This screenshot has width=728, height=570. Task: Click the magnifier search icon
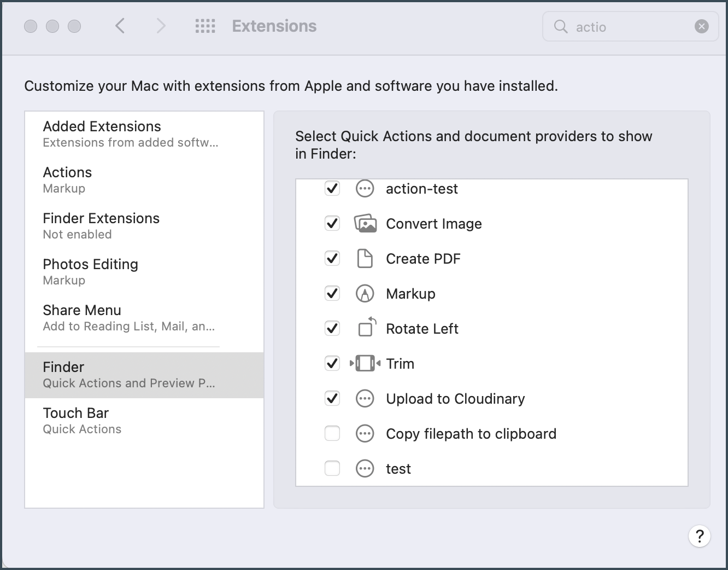561,26
